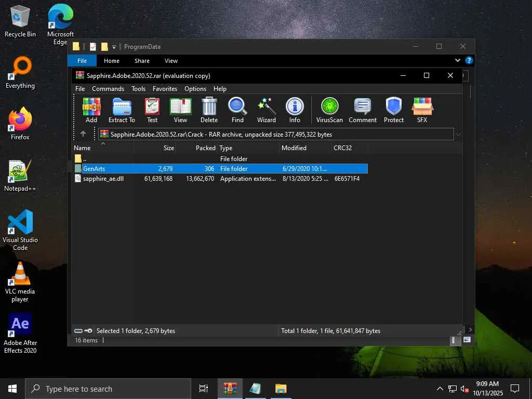The height and width of the screenshot is (399, 532).
Task: Select the parent folder '..' row
Action: 221,158
